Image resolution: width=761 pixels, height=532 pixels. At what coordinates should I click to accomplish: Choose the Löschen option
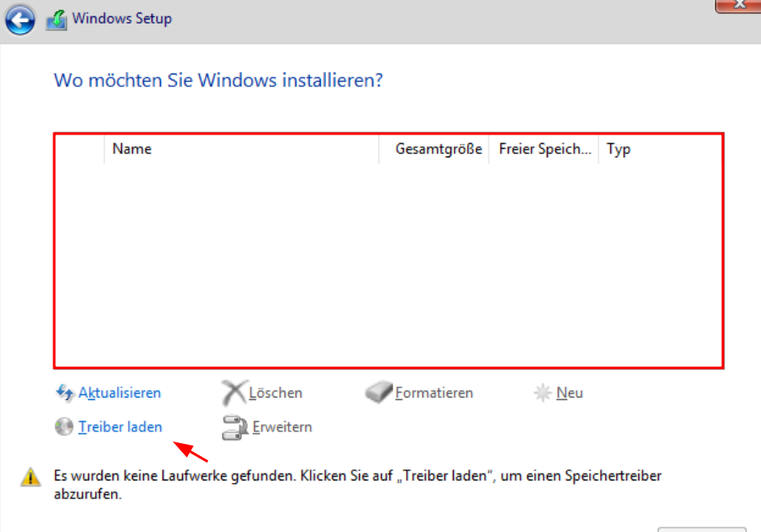click(276, 392)
